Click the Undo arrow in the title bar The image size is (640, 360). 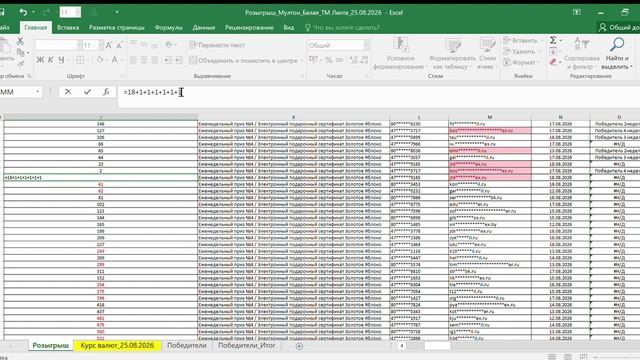coord(23,12)
